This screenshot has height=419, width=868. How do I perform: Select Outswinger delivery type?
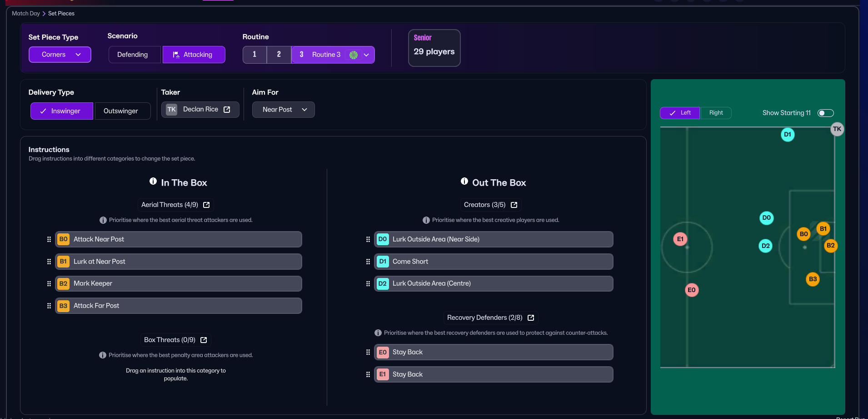click(121, 111)
